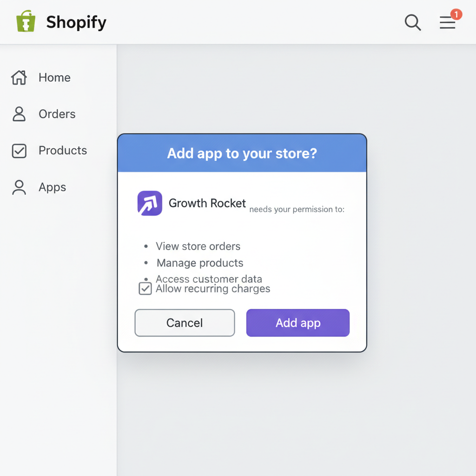Viewport: 476px width, 476px height.
Task: Select Home from the navigation menu
Action: 54,78
